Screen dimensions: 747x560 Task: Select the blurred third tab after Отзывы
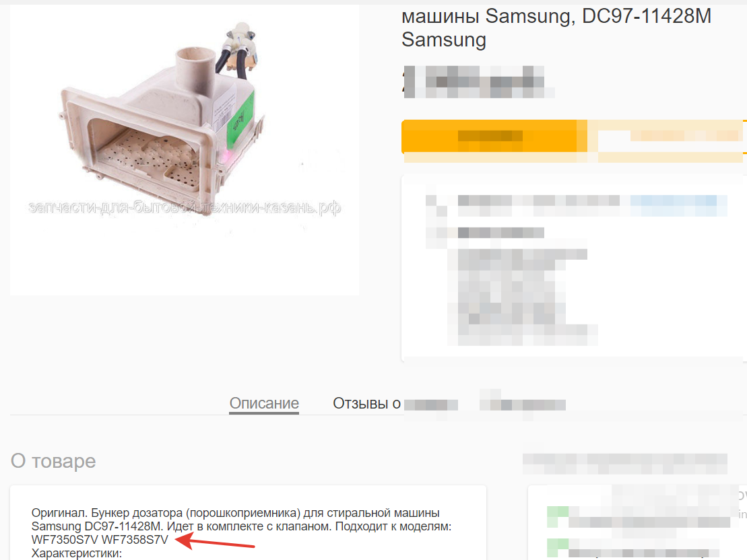[523, 405]
